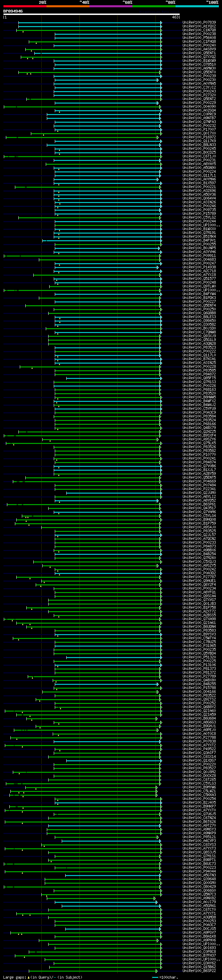222x980 pixels.
Task: Open hit UniRef100_A8YD52
Action: pyautogui.click(x=199, y=500)
